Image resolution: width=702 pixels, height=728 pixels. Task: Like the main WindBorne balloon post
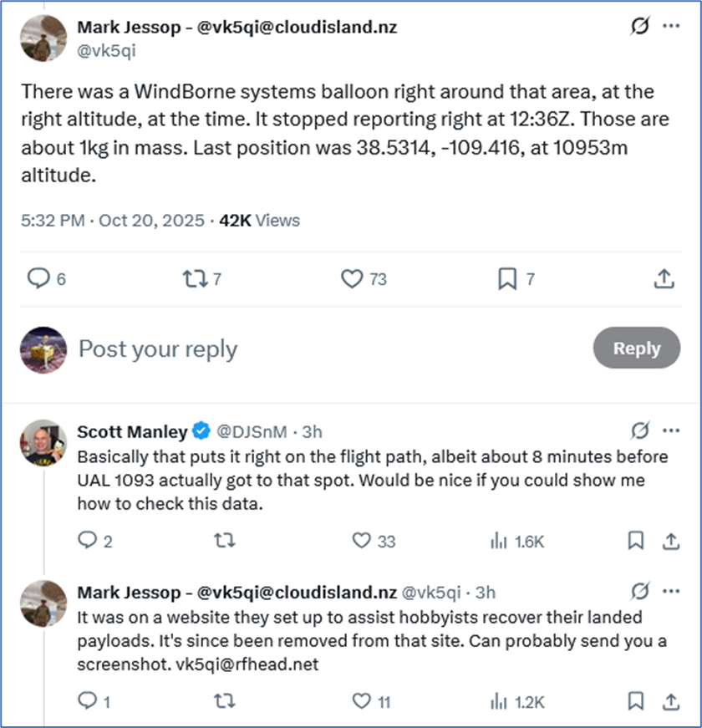(x=353, y=279)
